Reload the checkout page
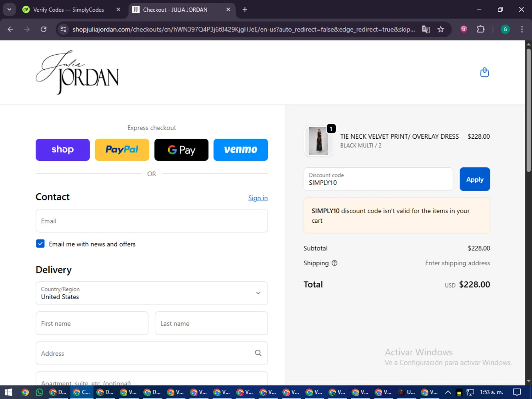The height and width of the screenshot is (399, 532). 44,29
